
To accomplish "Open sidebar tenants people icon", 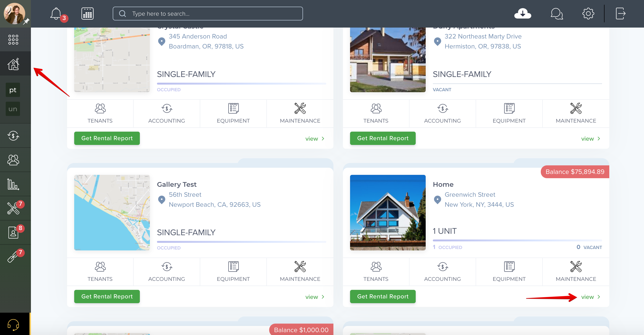I will pyautogui.click(x=13, y=160).
